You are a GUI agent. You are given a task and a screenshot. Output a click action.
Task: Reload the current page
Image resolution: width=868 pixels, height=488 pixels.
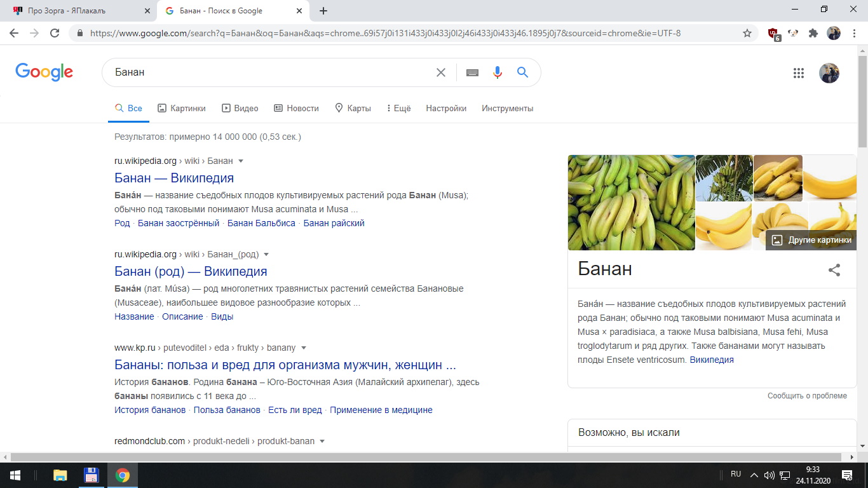click(x=55, y=33)
